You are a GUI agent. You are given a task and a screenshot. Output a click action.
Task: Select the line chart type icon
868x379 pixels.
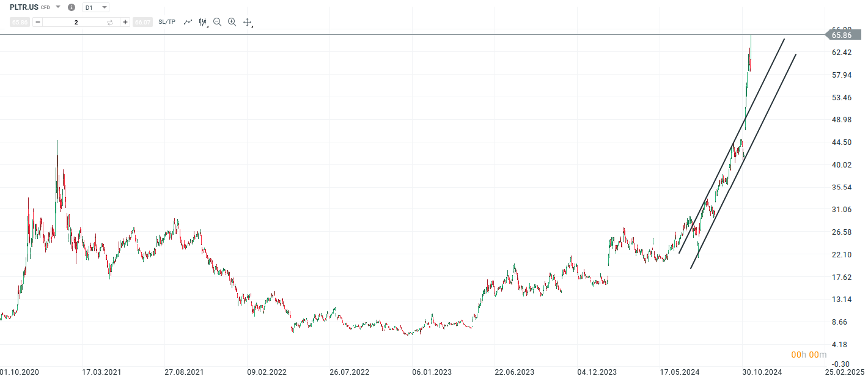tap(188, 21)
